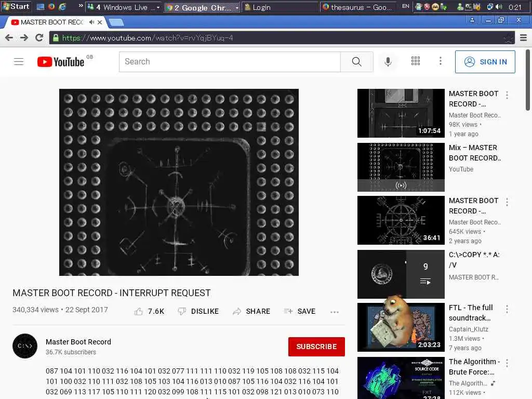The width and height of the screenshot is (532, 399).
Task: Close the MASTER BOOT RECORD browser tab
Action: pyautogui.click(x=100, y=22)
